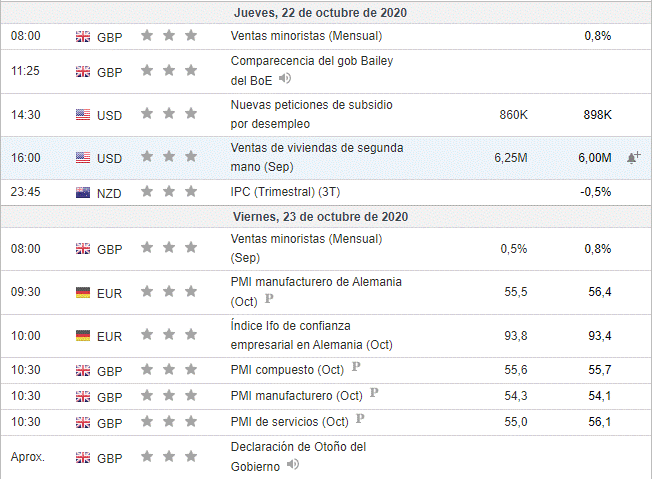Image resolution: width=652 pixels, height=479 pixels.
Task: Click the German flag on the Índice Ifo row
Action: click(83, 335)
